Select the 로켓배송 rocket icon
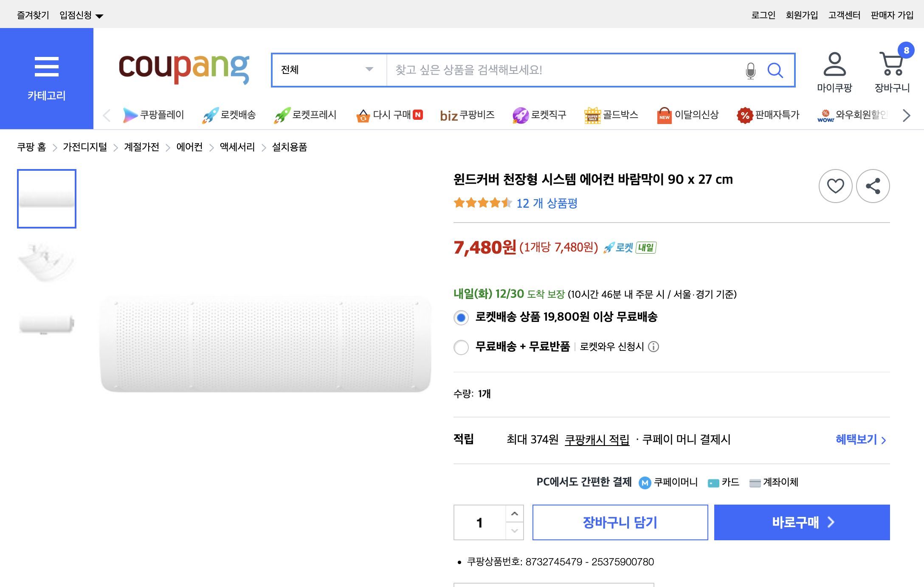924x587 pixels. (211, 114)
